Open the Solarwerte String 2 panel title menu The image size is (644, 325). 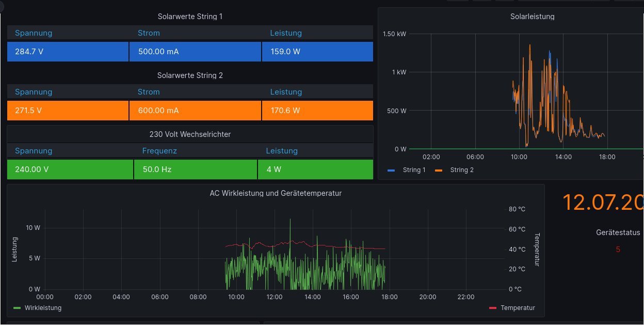(x=190, y=75)
